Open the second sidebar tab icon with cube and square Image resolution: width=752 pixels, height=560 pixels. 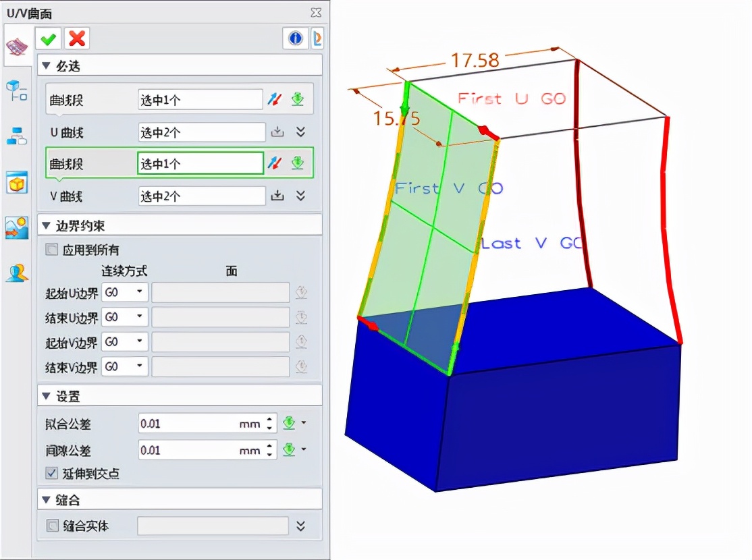point(16,90)
